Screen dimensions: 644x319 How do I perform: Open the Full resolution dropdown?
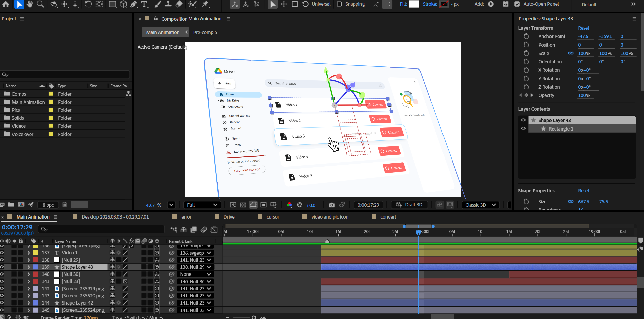tap(202, 205)
